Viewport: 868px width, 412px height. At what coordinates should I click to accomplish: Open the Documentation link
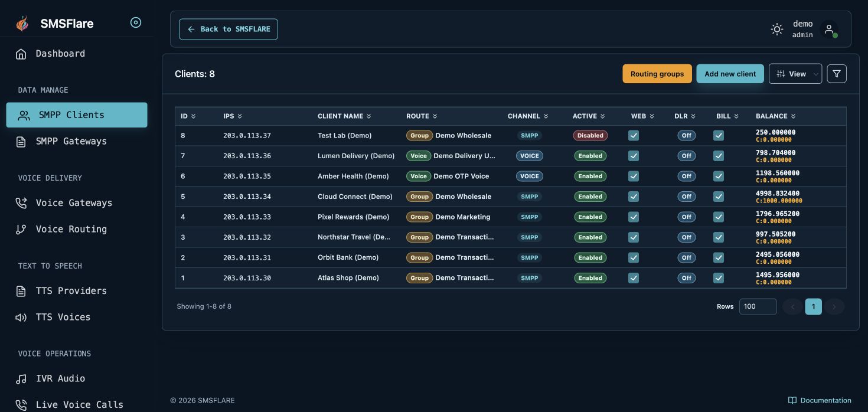click(820, 400)
